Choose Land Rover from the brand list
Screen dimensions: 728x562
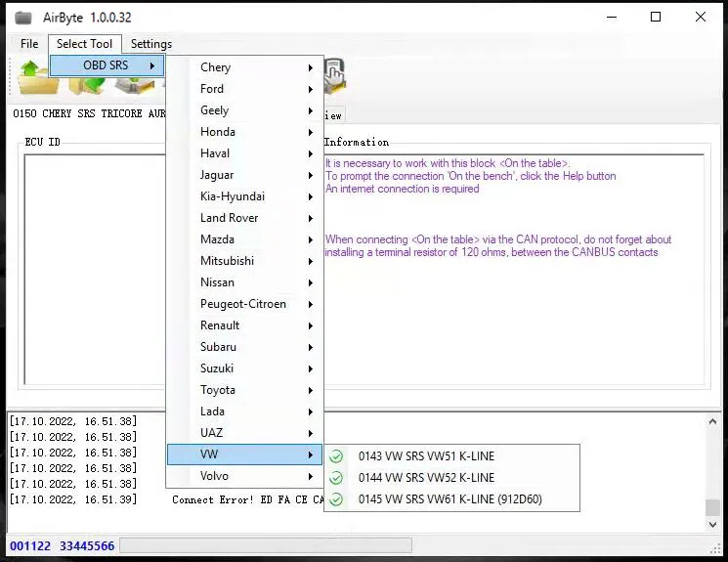coord(230,218)
